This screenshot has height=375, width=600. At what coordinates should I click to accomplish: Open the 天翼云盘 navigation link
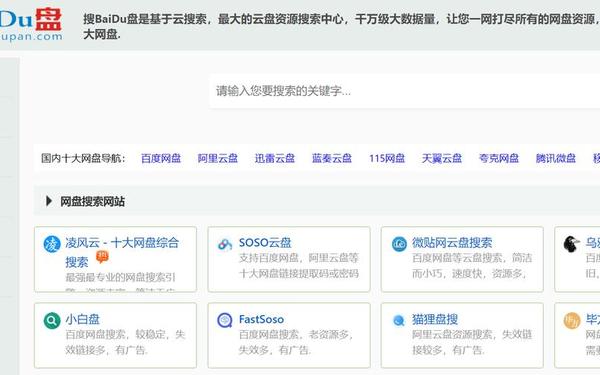(442, 158)
